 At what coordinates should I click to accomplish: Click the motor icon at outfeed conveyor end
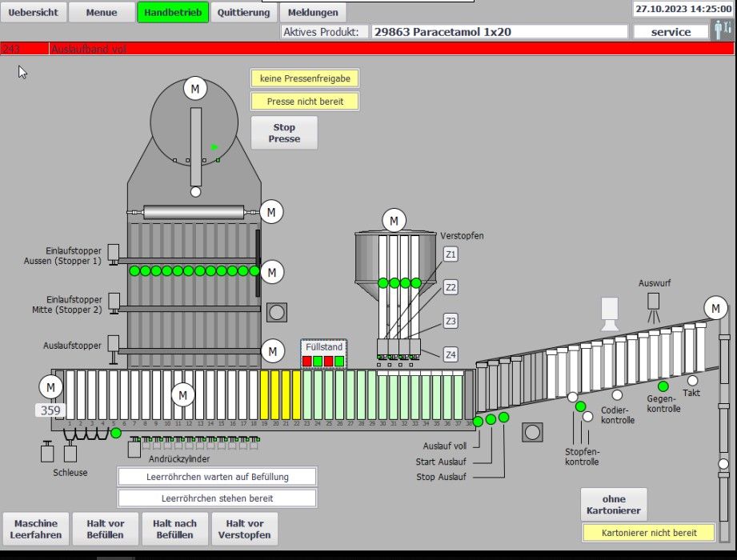[x=715, y=308]
